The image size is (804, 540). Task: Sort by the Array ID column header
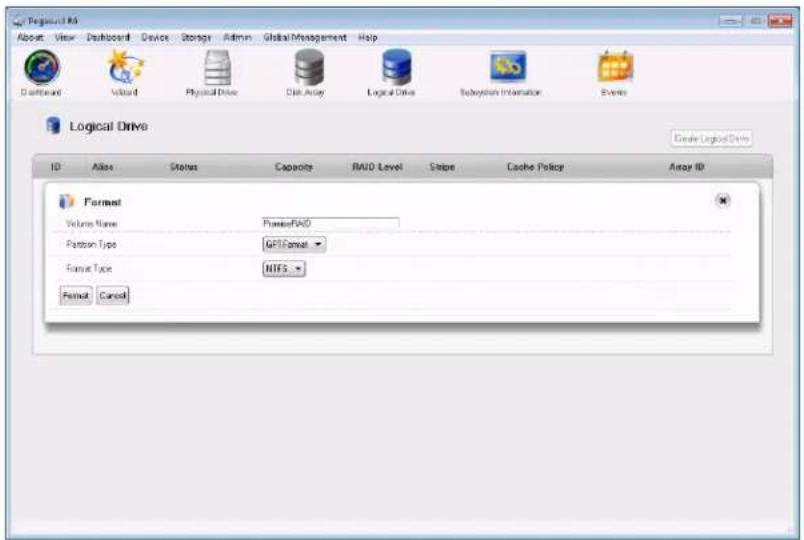pos(687,167)
